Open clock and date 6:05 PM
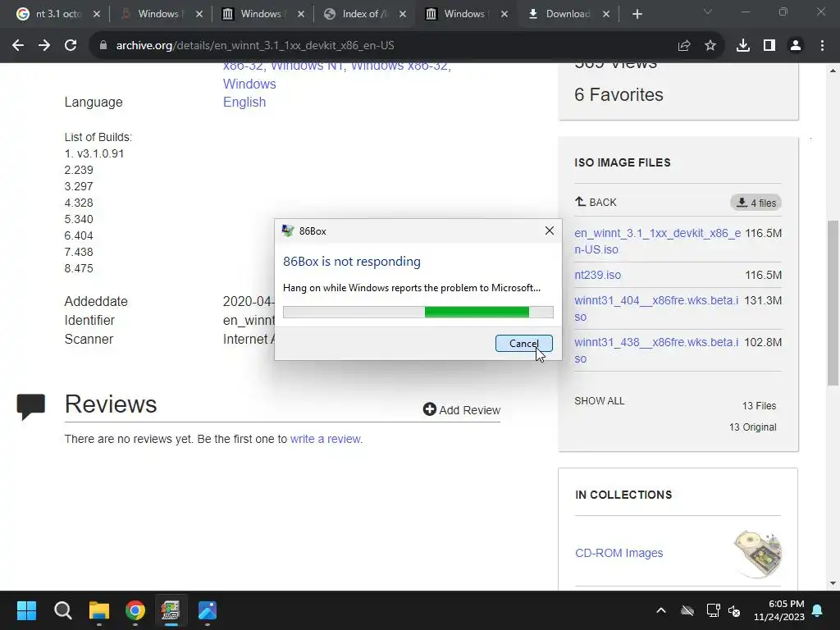Screen dimensions: 840x630 (779, 610)
